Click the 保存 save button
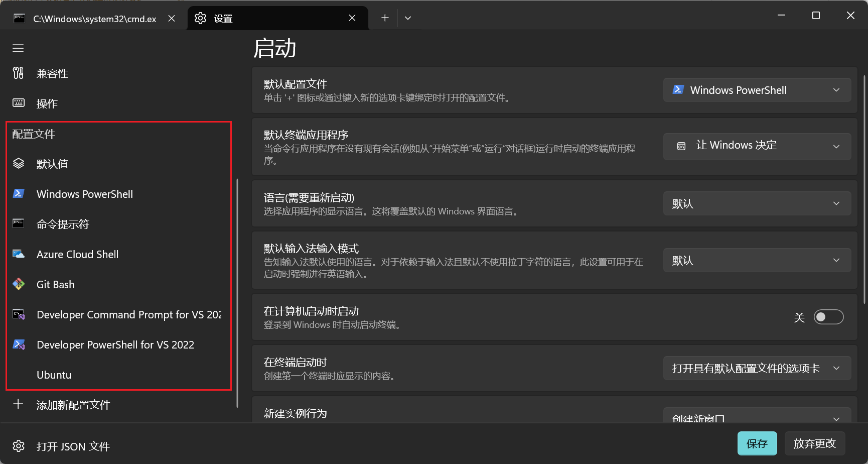 [757, 443]
